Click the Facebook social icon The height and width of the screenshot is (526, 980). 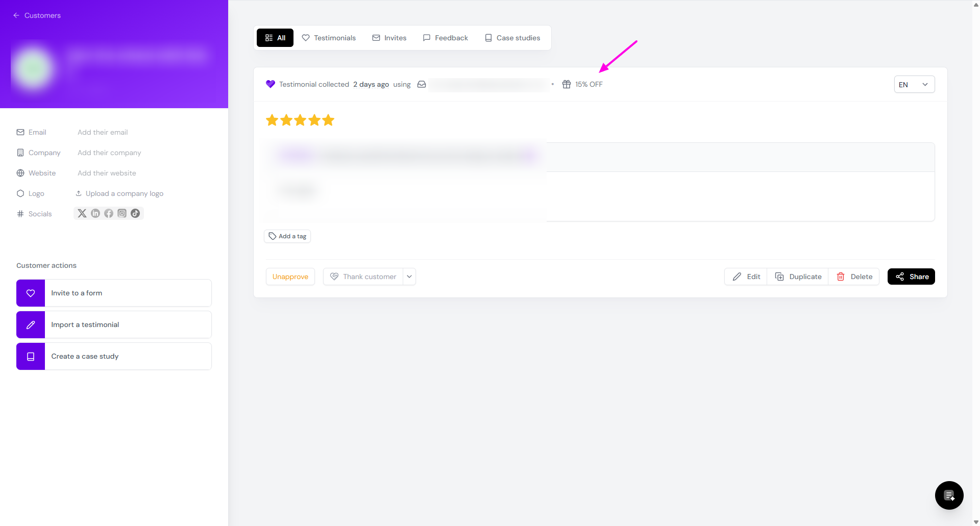coord(109,213)
